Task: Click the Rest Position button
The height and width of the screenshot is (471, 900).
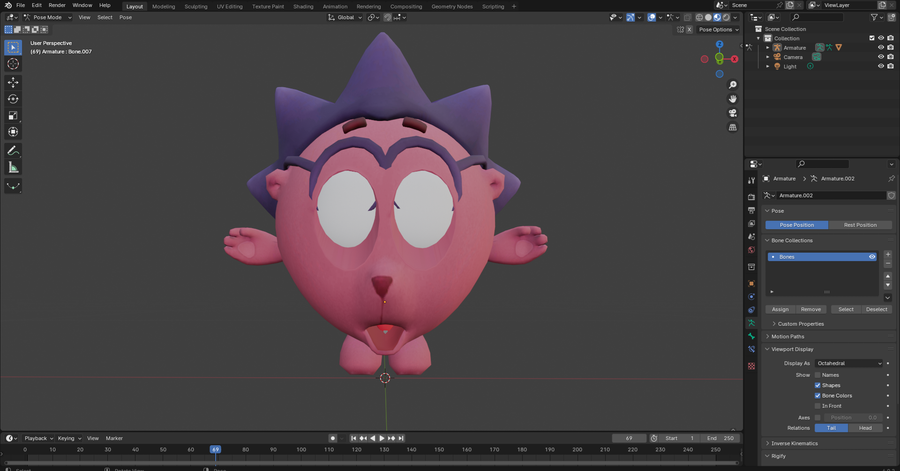Action: pyautogui.click(x=860, y=225)
